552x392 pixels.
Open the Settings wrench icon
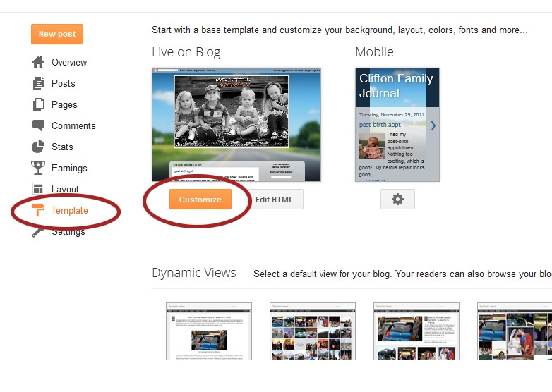[x=37, y=233]
